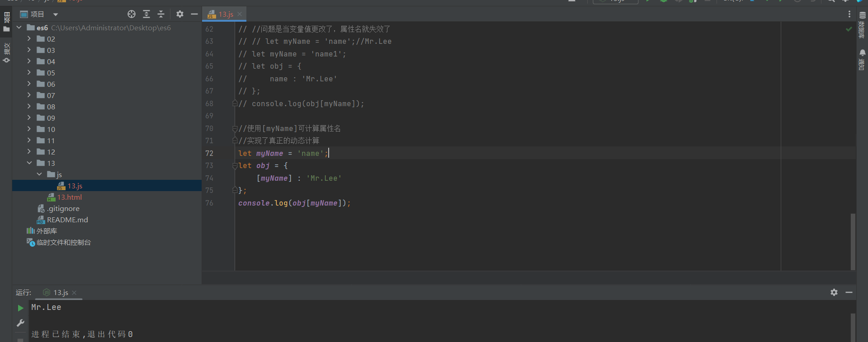Expand all nodes in the project panel
The image size is (868, 342).
tap(146, 14)
